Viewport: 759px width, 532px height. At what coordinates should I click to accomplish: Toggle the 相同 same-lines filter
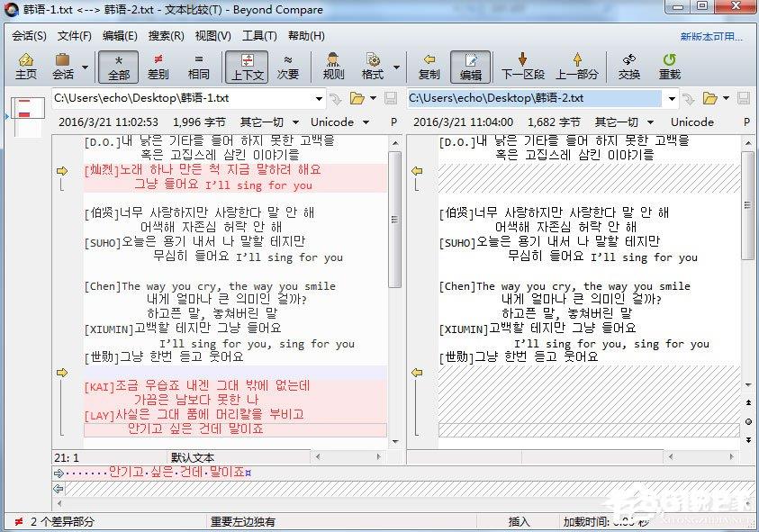[198, 67]
